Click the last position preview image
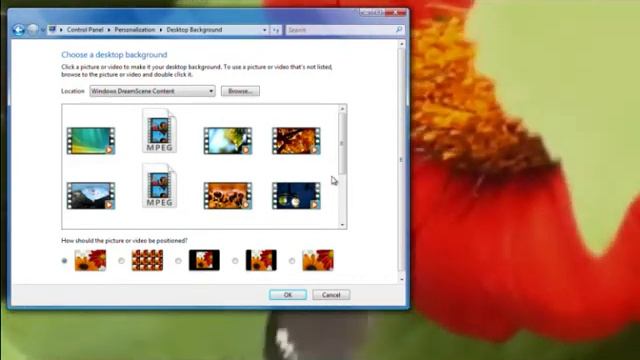Screen dimensions: 640x360 click(x=318, y=260)
